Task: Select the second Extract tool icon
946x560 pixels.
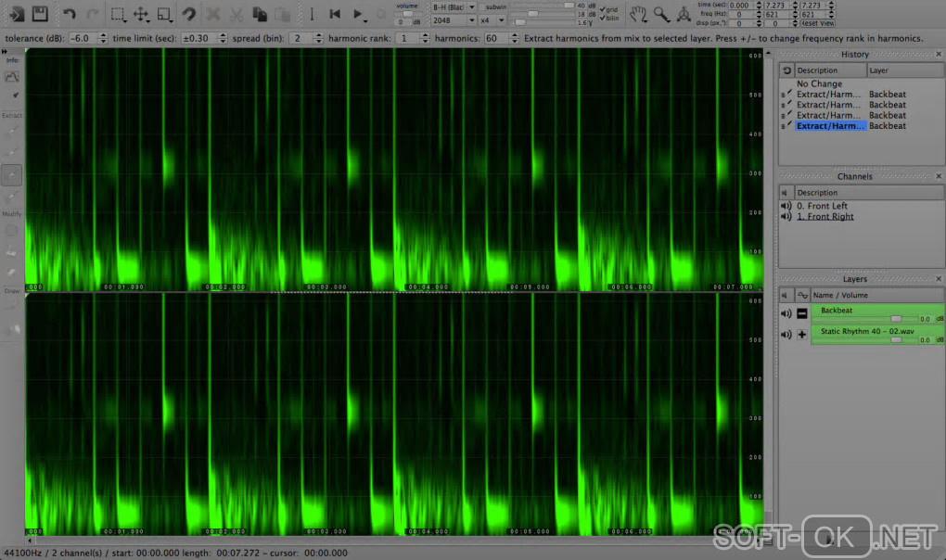Action: point(11,152)
